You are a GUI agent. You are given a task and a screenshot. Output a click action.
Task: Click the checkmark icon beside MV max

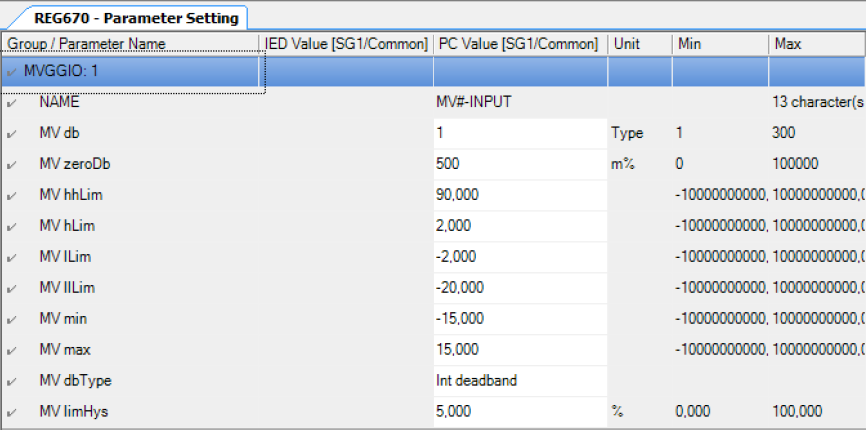[x=11, y=351]
